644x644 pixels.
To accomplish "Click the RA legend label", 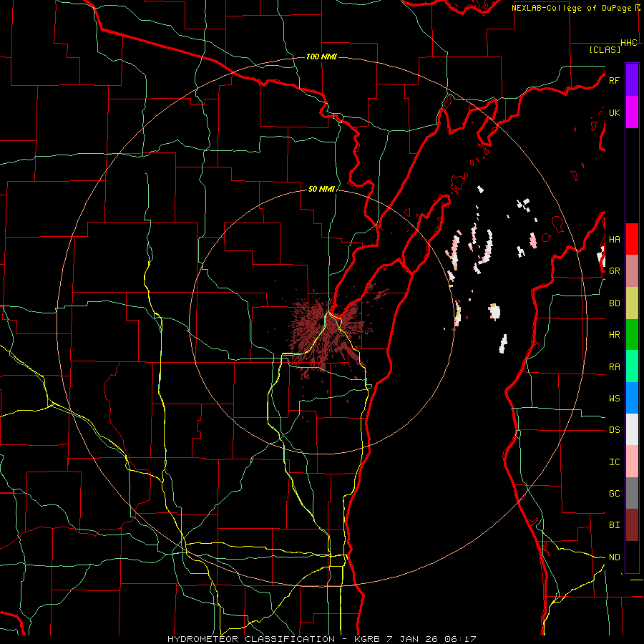I will [x=614, y=367].
